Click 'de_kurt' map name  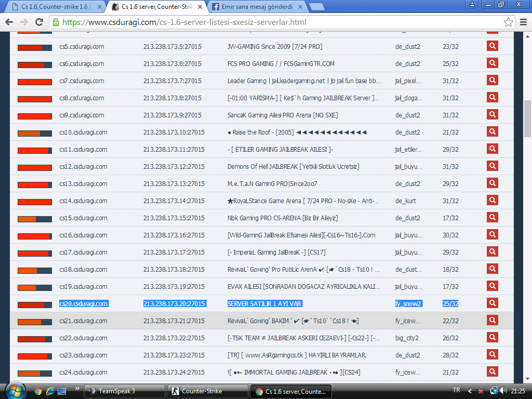point(406,201)
